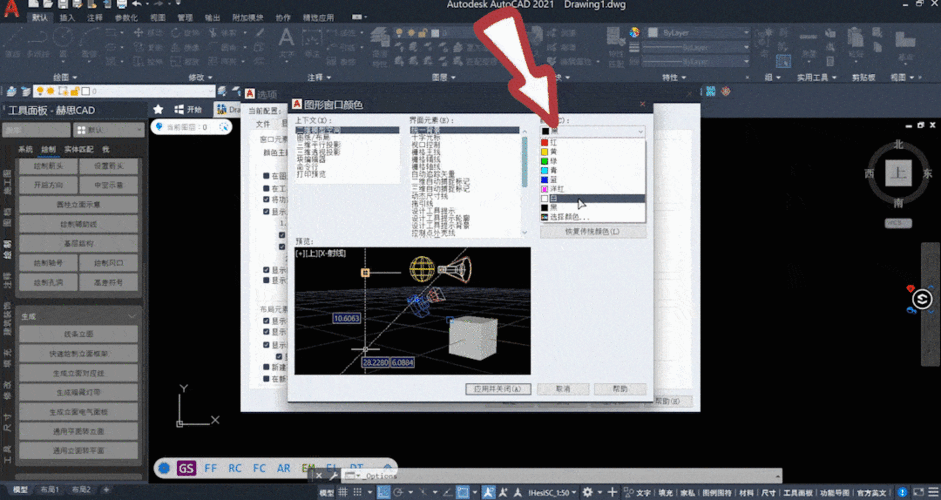Click the clean screen icon in status bar
This screenshot has width=941, height=500.
[919, 493]
